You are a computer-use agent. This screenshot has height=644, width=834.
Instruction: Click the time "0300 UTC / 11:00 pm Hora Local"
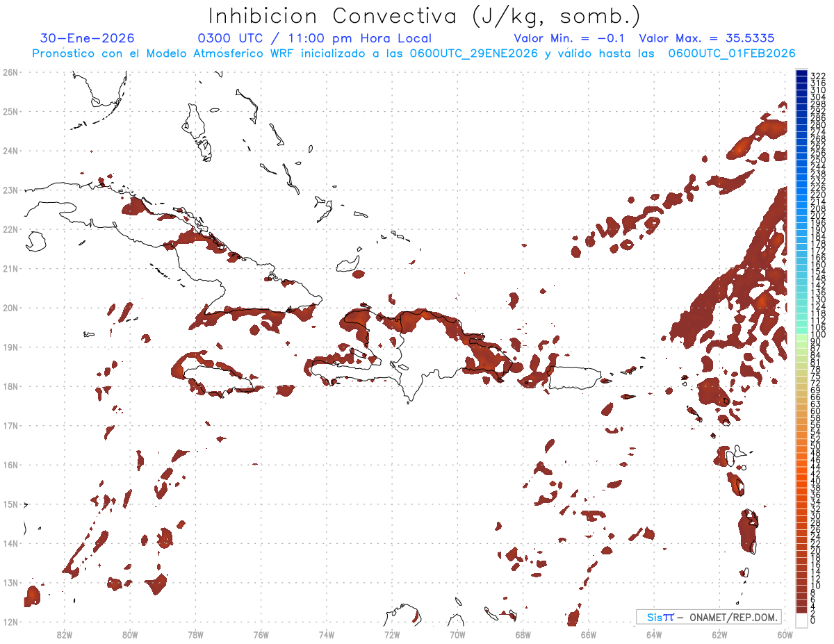pos(315,38)
